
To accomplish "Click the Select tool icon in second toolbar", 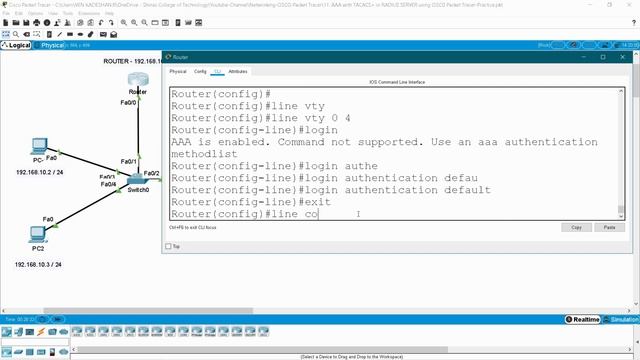I will 6,34.
